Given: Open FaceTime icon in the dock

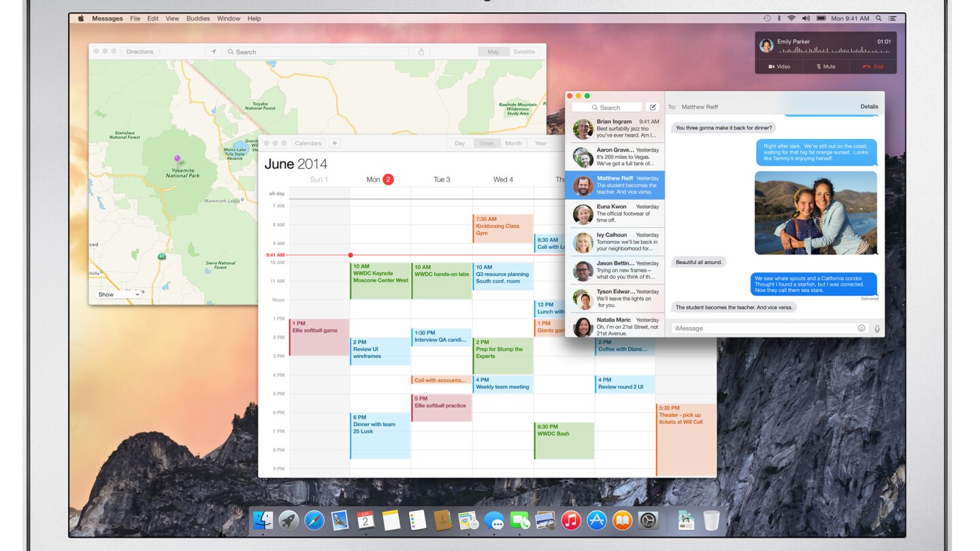Looking at the screenshot, I should pyautogui.click(x=520, y=520).
